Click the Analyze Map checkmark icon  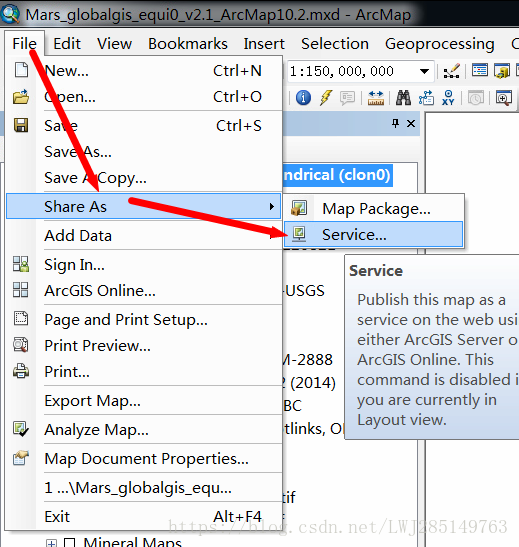(21, 429)
